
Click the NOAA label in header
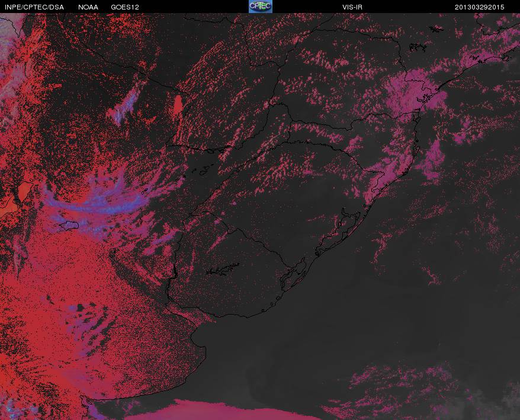coord(88,7)
